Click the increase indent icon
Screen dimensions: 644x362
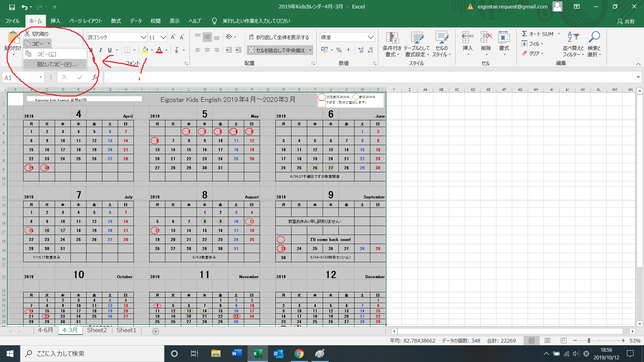[x=238, y=50]
